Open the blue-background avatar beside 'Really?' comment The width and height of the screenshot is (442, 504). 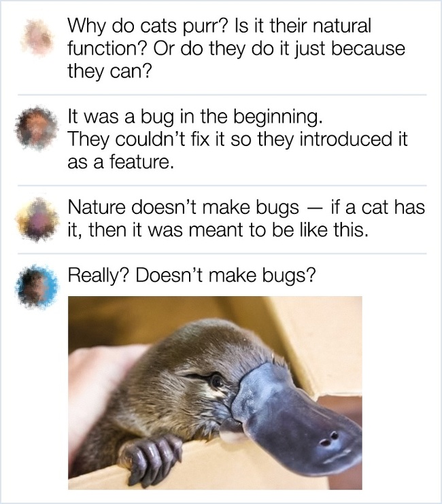pyautogui.click(x=37, y=287)
